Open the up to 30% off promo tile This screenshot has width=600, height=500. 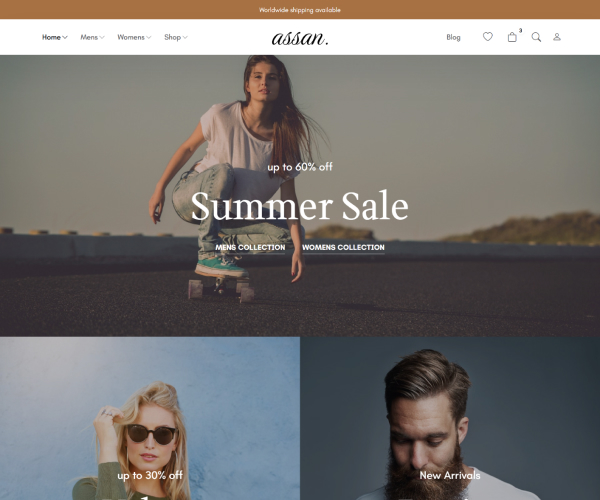(150, 419)
